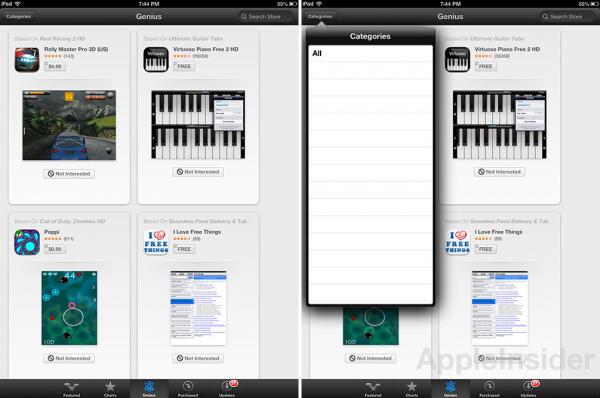Tap Based On Call of Duty: Zombies HD label
The height and width of the screenshot is (398, 600).
click(x=60, y=221)
